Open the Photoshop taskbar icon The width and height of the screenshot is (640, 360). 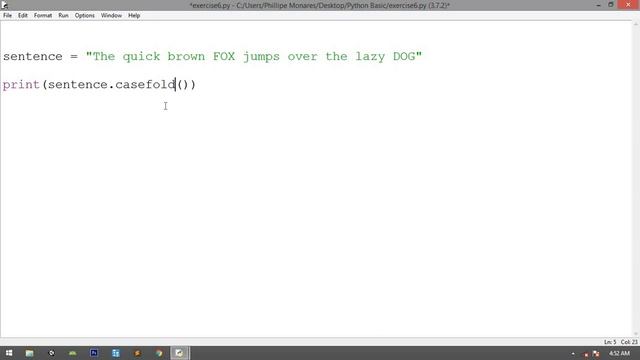[x=94, y=353]
